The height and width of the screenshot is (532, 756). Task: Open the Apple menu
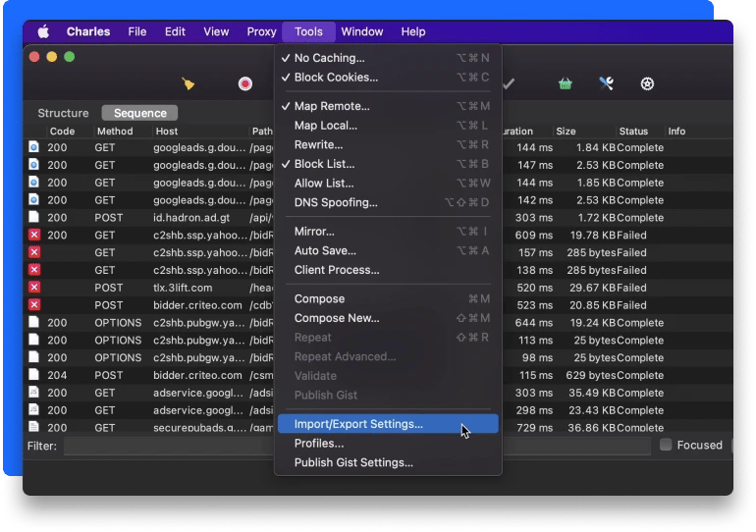pos(43,31)
